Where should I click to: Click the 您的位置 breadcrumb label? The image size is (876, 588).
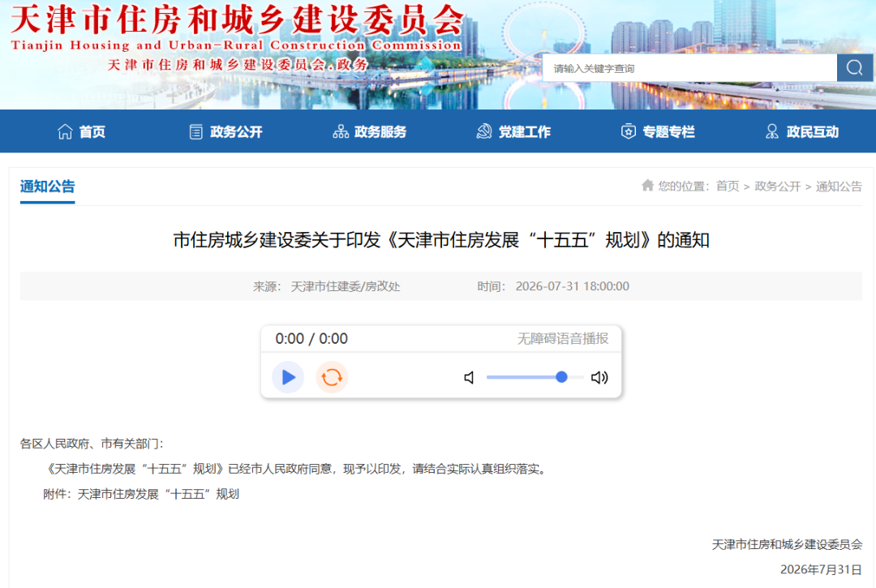point(683,186)
